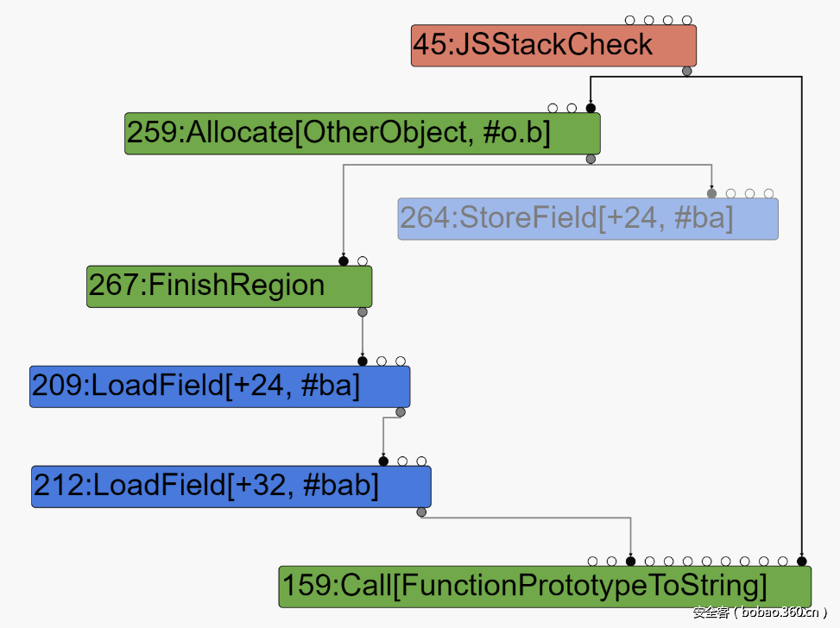Viewport: 840px width, 628px height.
Task: Click output port below 212:LoadField node
Action: (x=421, y=512)
